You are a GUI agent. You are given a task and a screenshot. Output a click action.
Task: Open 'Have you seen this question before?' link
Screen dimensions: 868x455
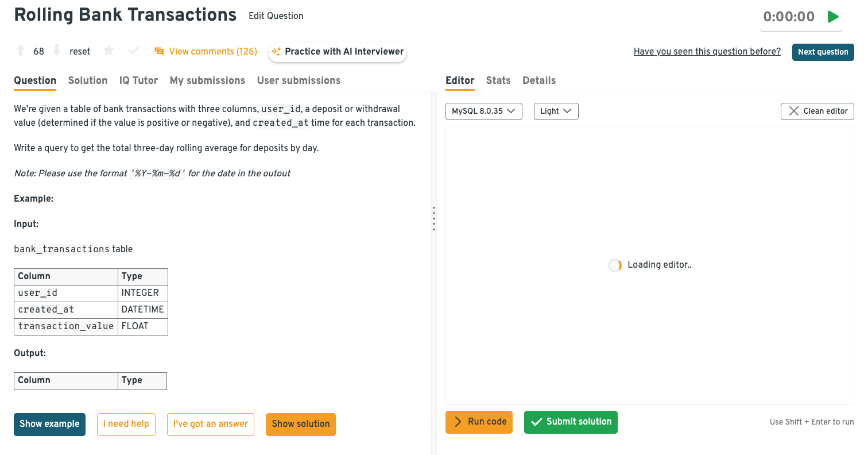click(707, 52)
